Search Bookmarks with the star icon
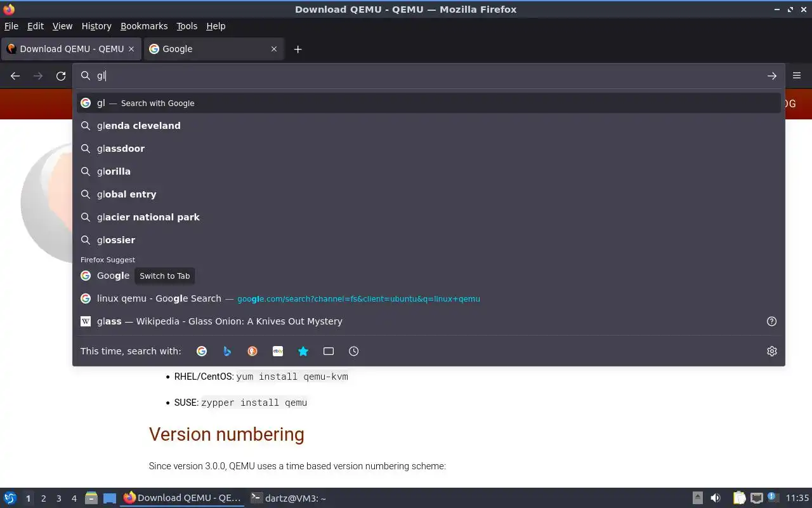Image resolution: width=812 pixels, height=508 pixels. [x=303, y=351]
